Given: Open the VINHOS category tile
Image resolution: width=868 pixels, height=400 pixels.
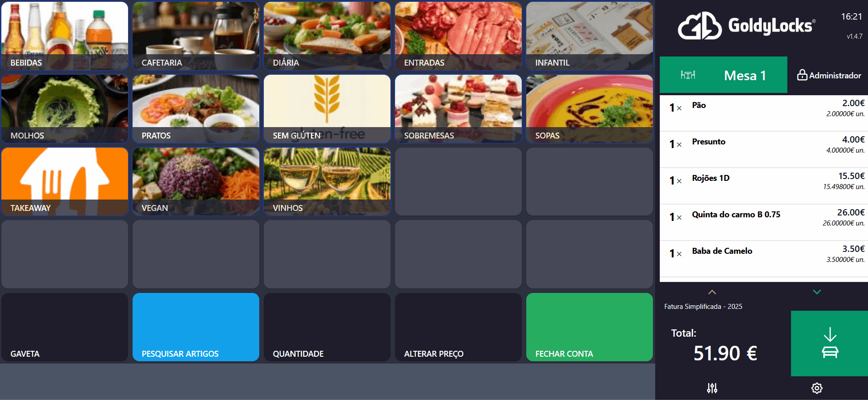Looking at the screenshot, I should (x=327, y=181).
